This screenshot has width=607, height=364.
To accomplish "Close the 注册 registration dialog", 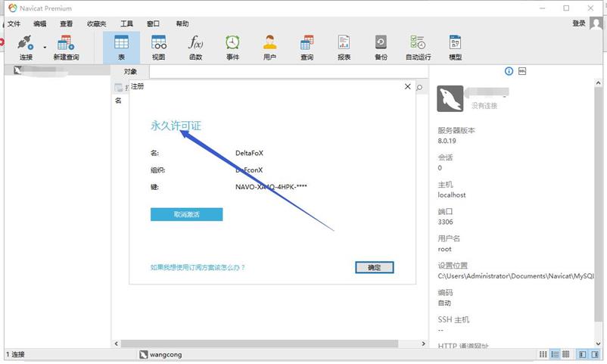I will tap(408, 87).
